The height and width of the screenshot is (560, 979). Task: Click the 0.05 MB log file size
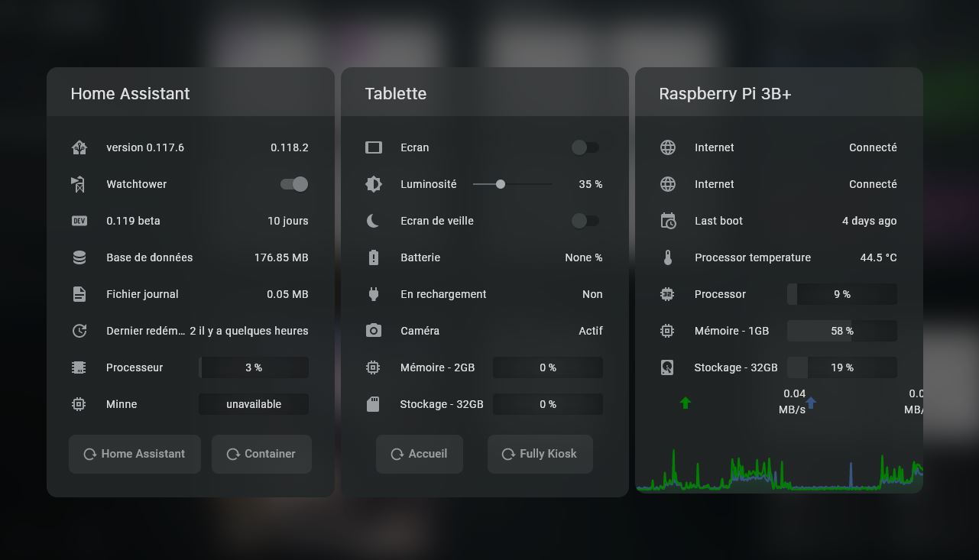tap(287, 294)
